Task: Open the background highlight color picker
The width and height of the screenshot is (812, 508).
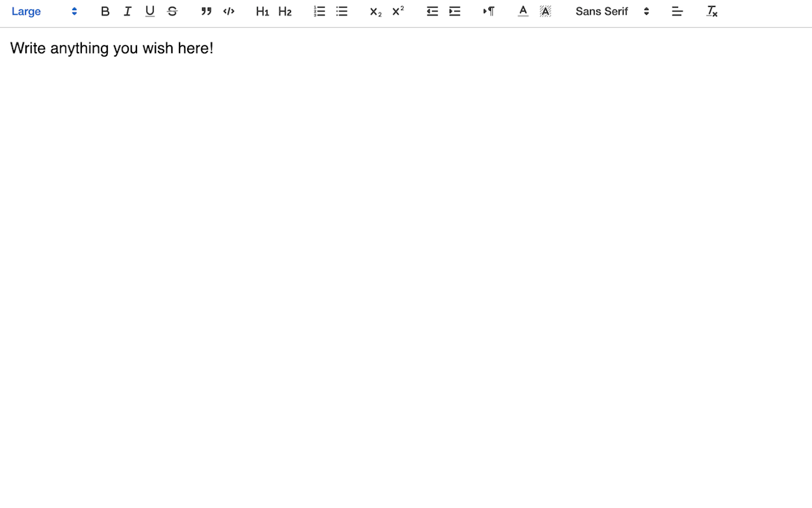Action: pos(546,11)
